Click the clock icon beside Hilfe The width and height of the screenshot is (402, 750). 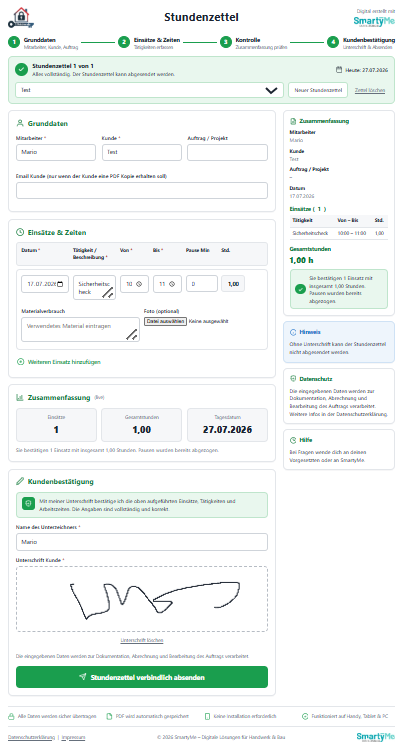pyautogui.click(x=293, y=440)
